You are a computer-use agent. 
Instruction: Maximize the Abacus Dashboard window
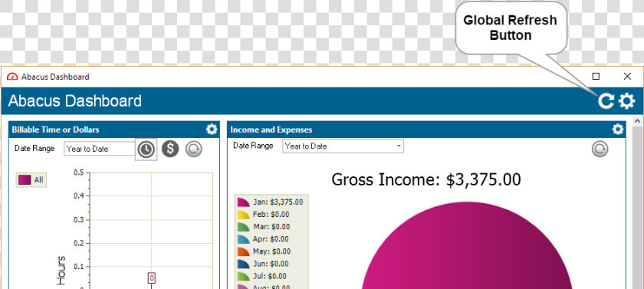596,77
